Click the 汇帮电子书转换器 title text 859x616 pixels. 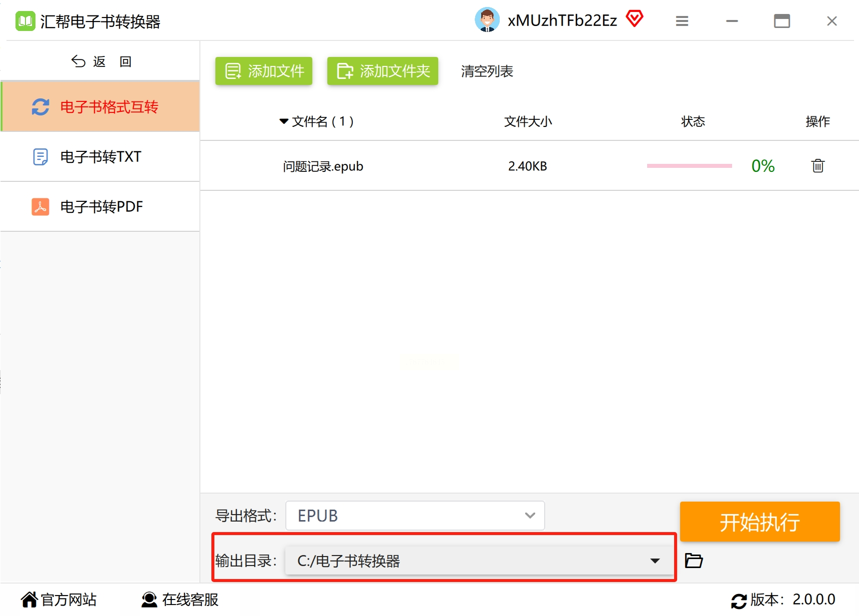[x=100, y=21]
